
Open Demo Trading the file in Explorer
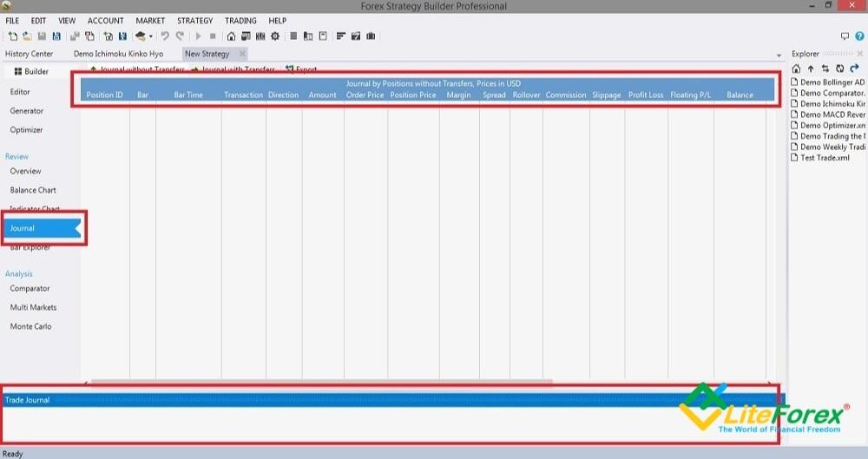coord(828,136)
